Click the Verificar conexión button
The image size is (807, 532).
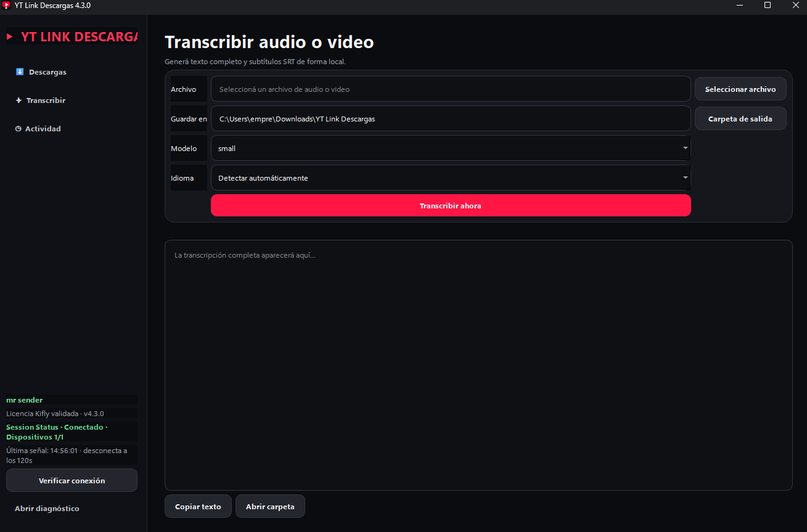(72, 480)
